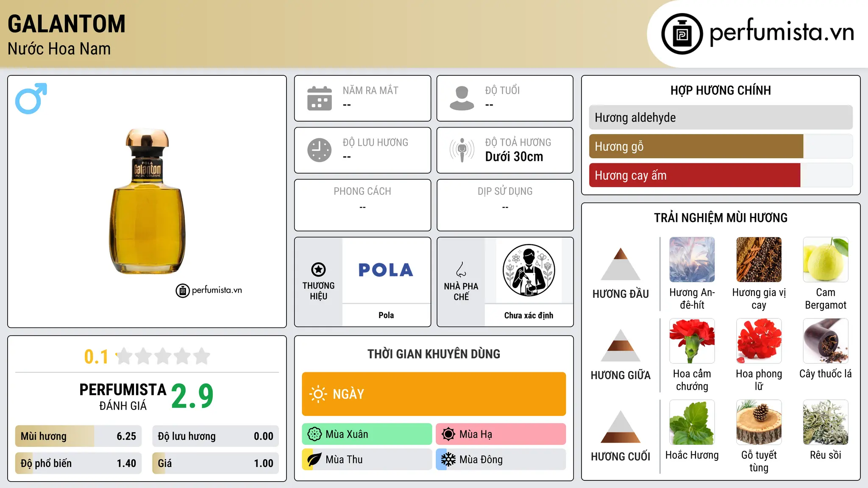Click the middle note pyramid icon

[x=620, y=345]
